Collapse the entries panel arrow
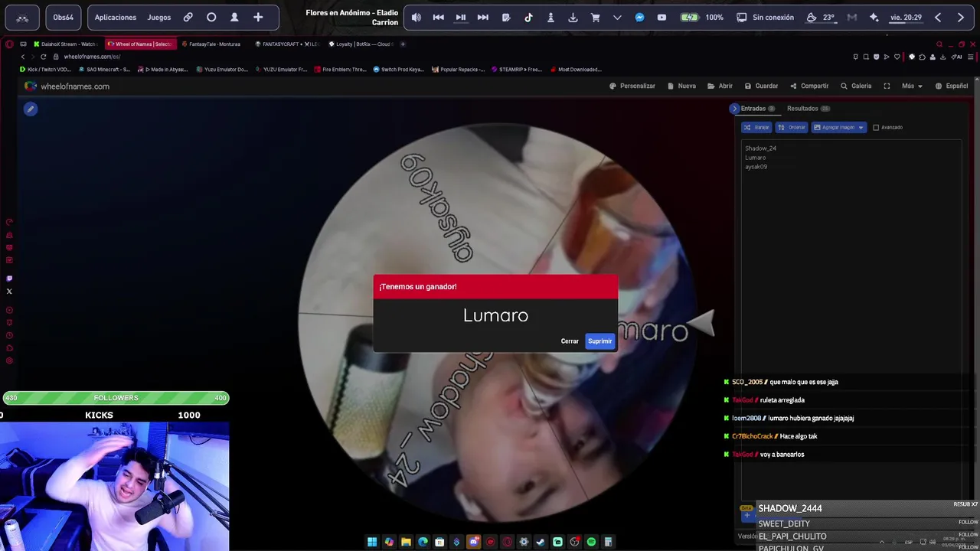This screenshot has width=980, height=551. tap(734, 109)
